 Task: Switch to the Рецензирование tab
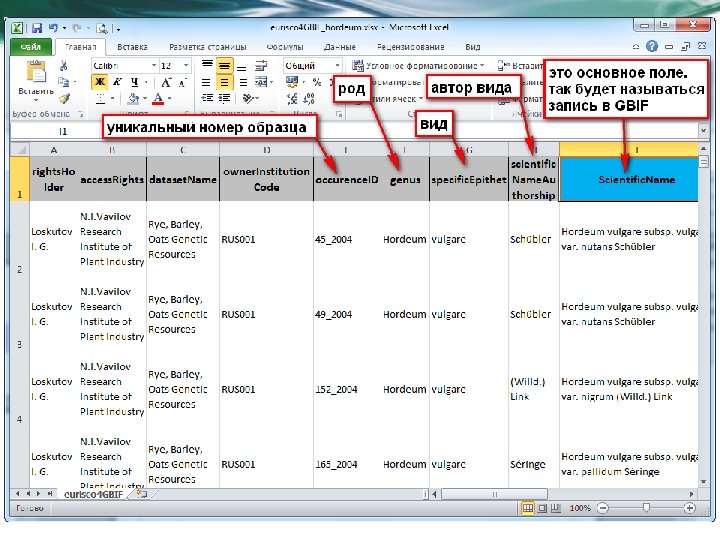(411, 47)
